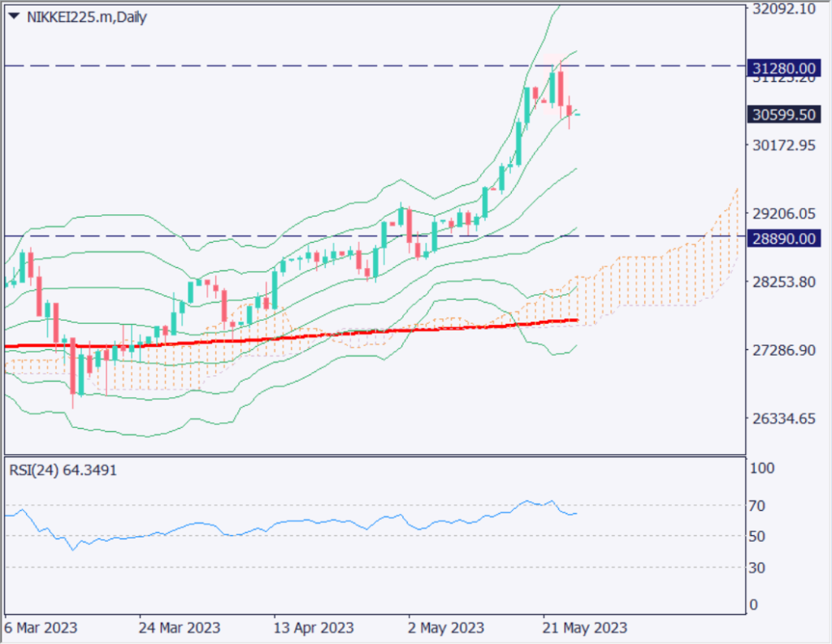Click the 32092.10 price axis label
Screen dimensions: 832x644
[x=784, y=10]
